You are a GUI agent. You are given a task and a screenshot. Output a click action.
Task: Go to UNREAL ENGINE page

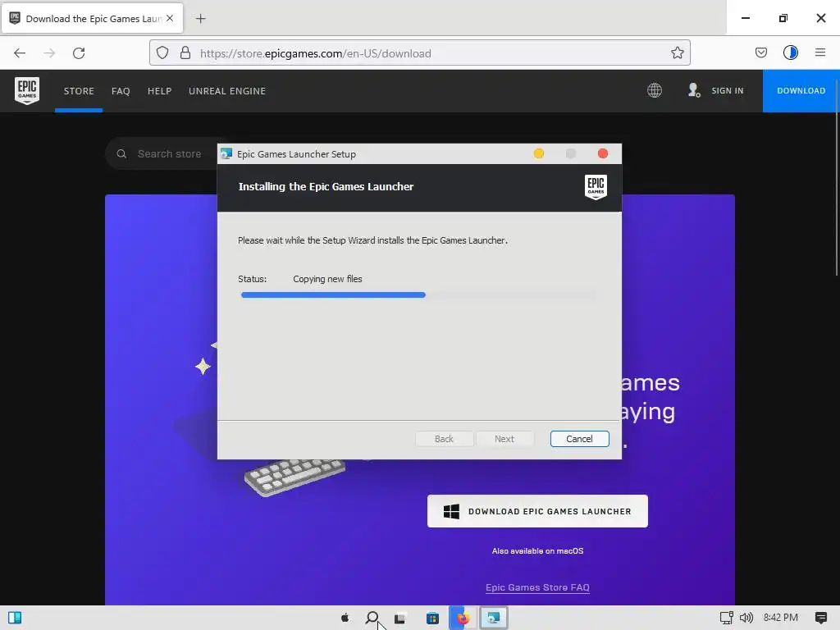(x=227, y=91)
